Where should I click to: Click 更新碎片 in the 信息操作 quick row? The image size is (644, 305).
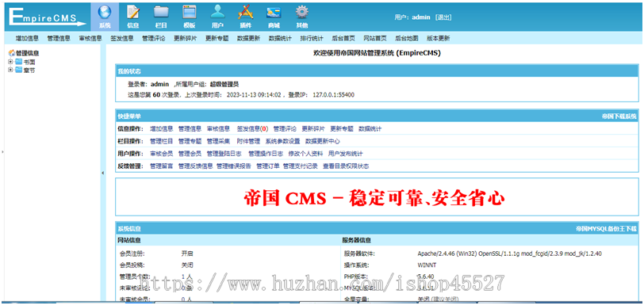pyautogui.click(x=313, y=129)
